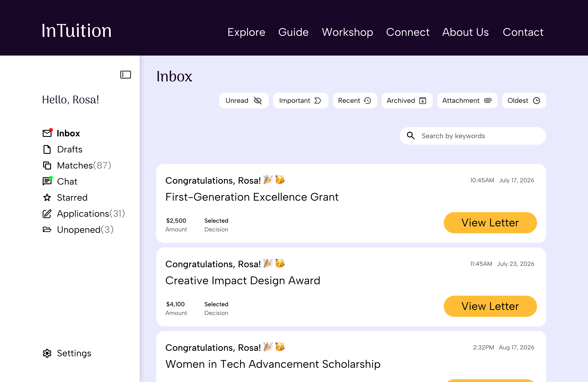Open the Guide nav item

pos(293,32)
